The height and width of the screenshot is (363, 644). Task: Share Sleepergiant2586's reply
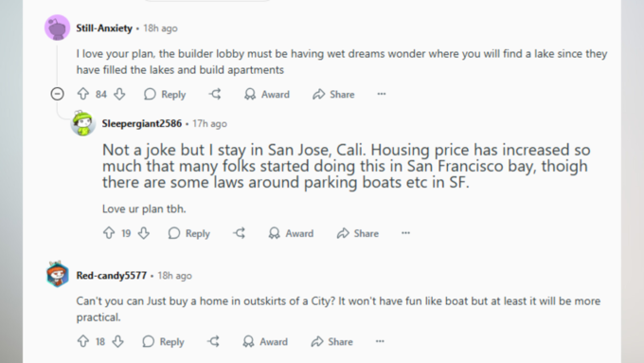pyautogui.click(x=358, y=233)
